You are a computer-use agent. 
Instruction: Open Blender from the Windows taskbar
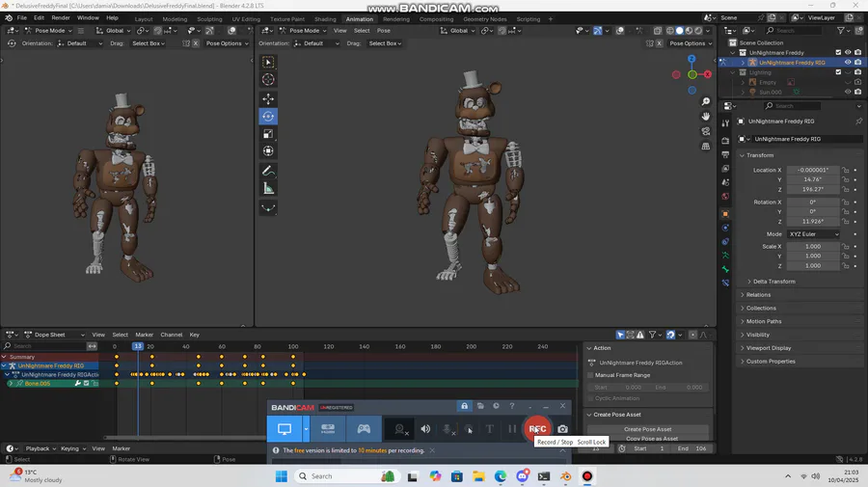[566, 476]
